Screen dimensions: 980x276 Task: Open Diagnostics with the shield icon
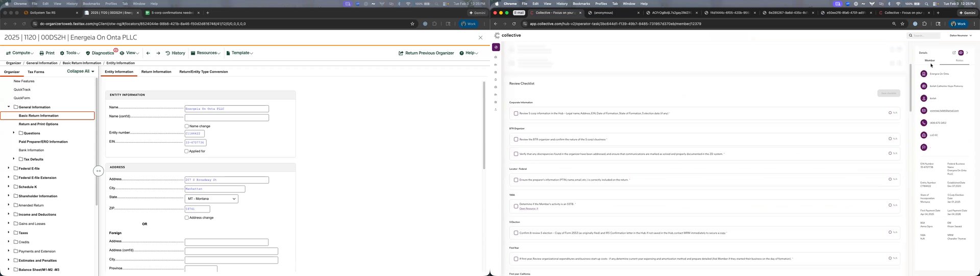(x=101, y=53)
